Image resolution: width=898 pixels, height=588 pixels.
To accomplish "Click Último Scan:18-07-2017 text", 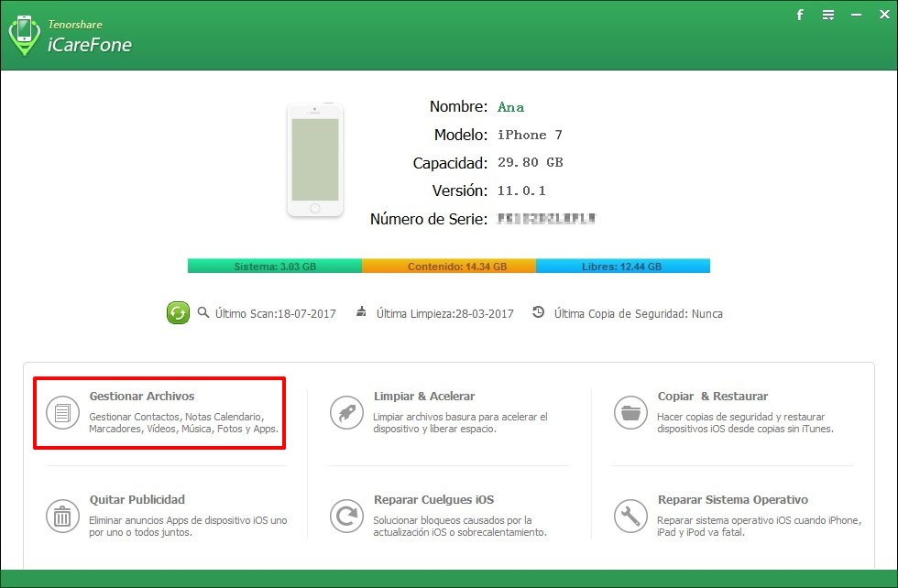I will [x=276, y=314].
